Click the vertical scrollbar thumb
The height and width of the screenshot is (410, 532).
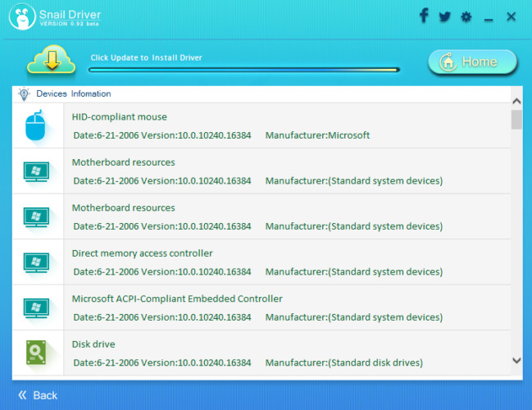coord(516,120)
